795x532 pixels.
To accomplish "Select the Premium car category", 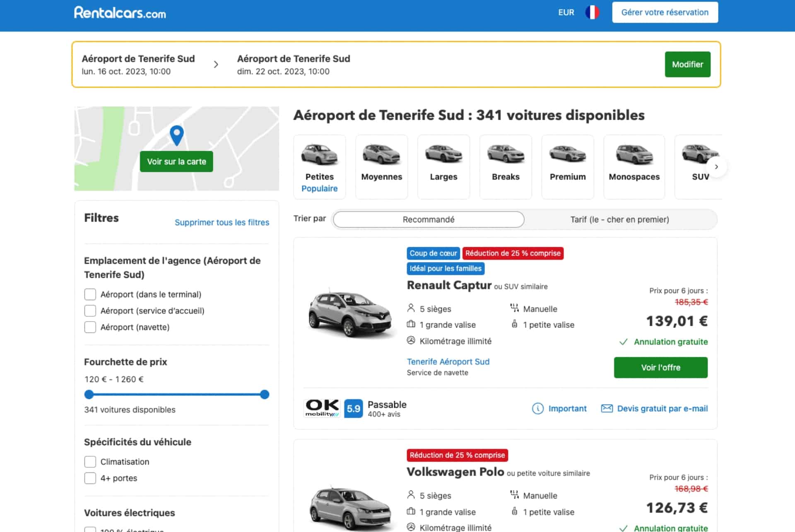I will pyautogui.click(x=568, y=167).
